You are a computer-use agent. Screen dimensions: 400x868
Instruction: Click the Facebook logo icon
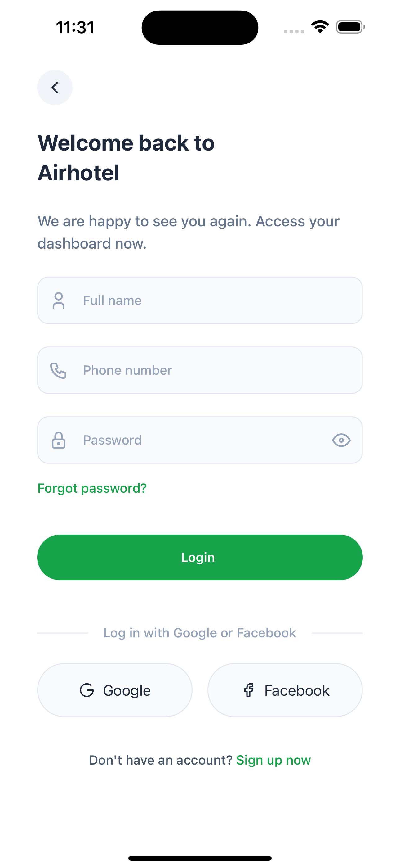(x=249, y=690)
